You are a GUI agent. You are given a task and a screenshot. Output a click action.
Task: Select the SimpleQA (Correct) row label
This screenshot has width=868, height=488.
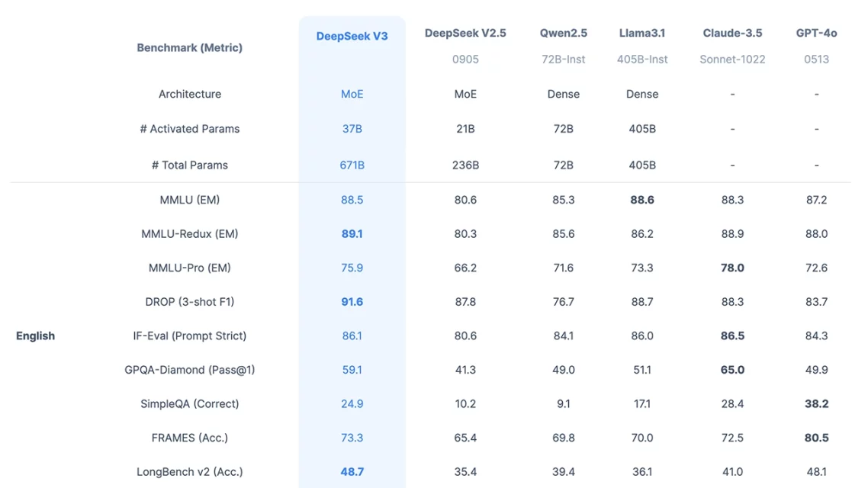(x=189, y=403)
